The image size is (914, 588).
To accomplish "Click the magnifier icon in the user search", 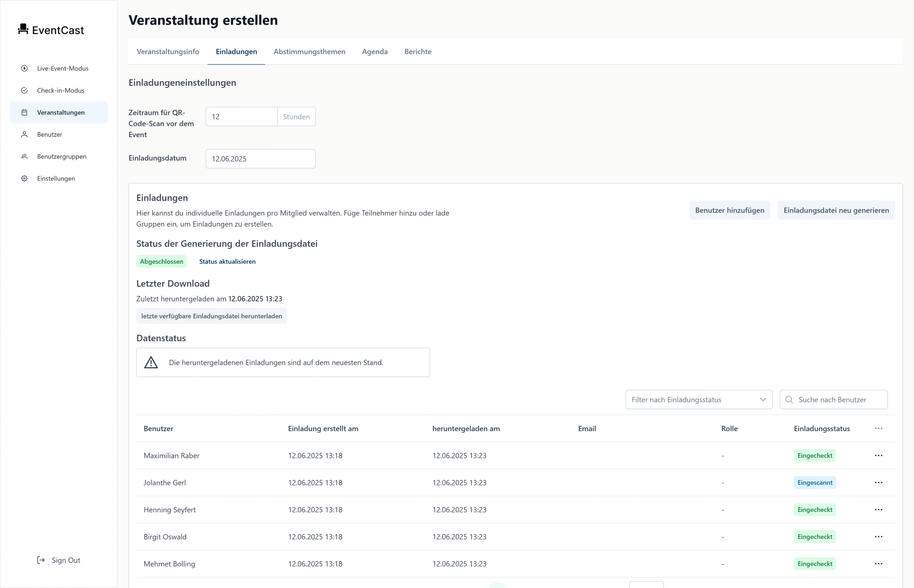I will 789,399.
